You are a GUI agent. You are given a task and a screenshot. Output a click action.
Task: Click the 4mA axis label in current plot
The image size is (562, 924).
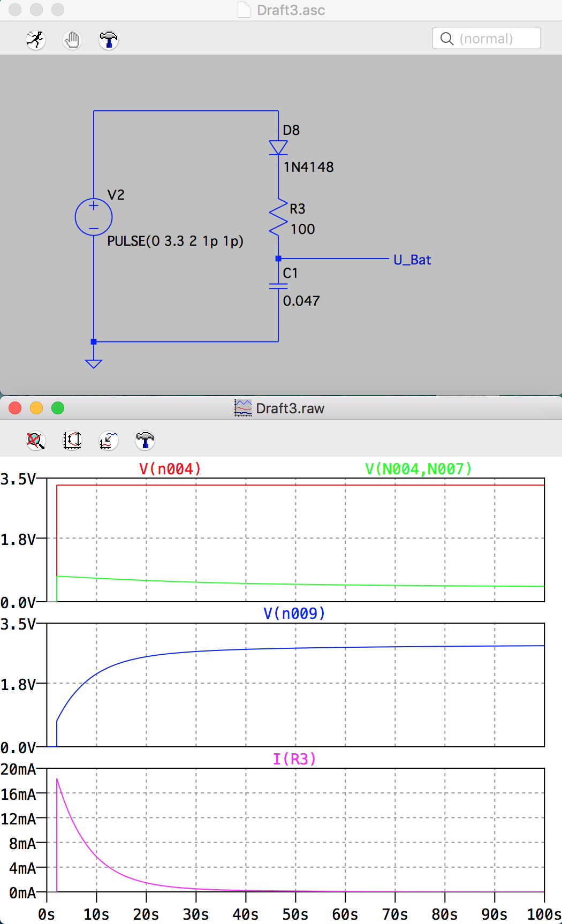pos(22,868)
